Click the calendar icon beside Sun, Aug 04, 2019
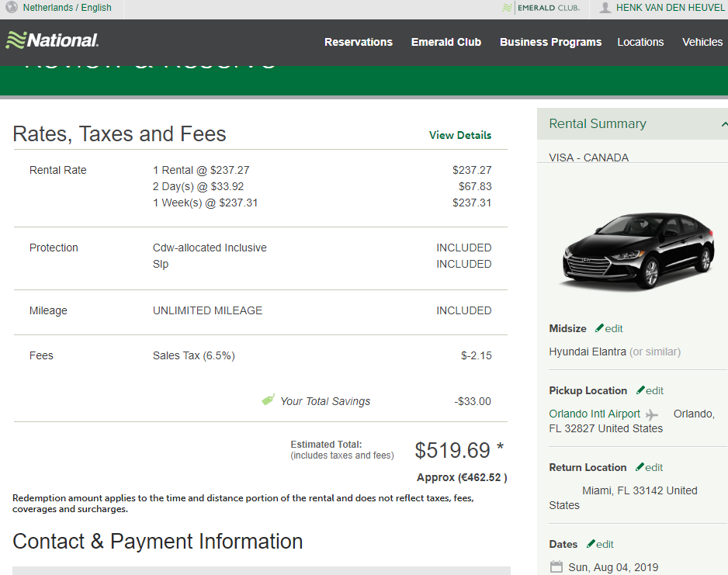Viewport: 728px width, 575px height. 556,566
